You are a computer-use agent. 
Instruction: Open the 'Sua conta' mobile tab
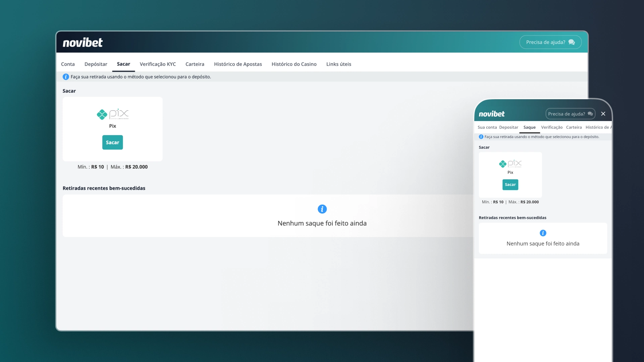point(487,127)
